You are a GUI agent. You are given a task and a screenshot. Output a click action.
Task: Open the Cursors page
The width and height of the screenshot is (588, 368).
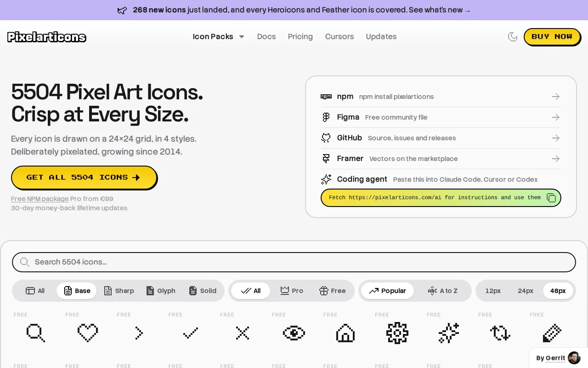point(339,37)
